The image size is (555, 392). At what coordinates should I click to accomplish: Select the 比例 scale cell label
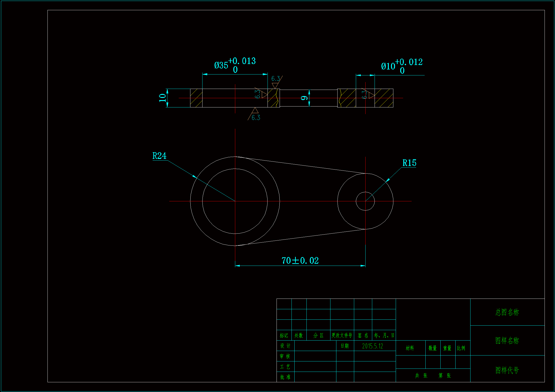(x=461, y=348)
